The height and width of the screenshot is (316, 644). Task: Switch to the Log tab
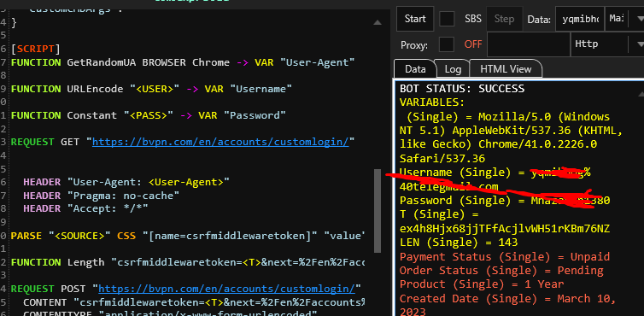tap(453, 69)
